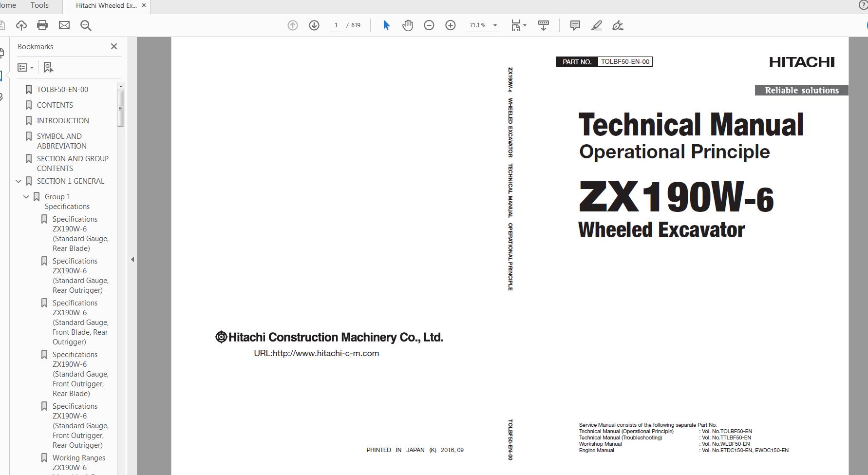Viewport: 868px width, 475px height.
Task: Click the Technical Manual heading
Action: 691,125
